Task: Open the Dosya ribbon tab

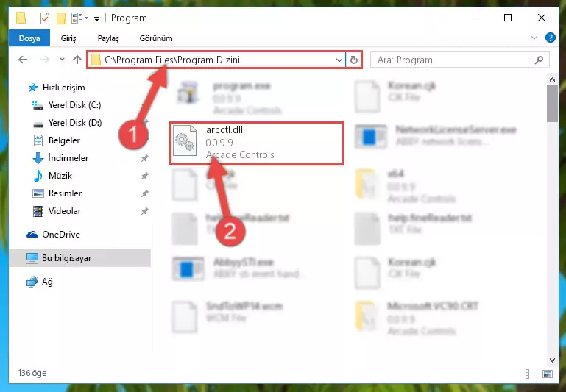Action: [x=29, y=38]
